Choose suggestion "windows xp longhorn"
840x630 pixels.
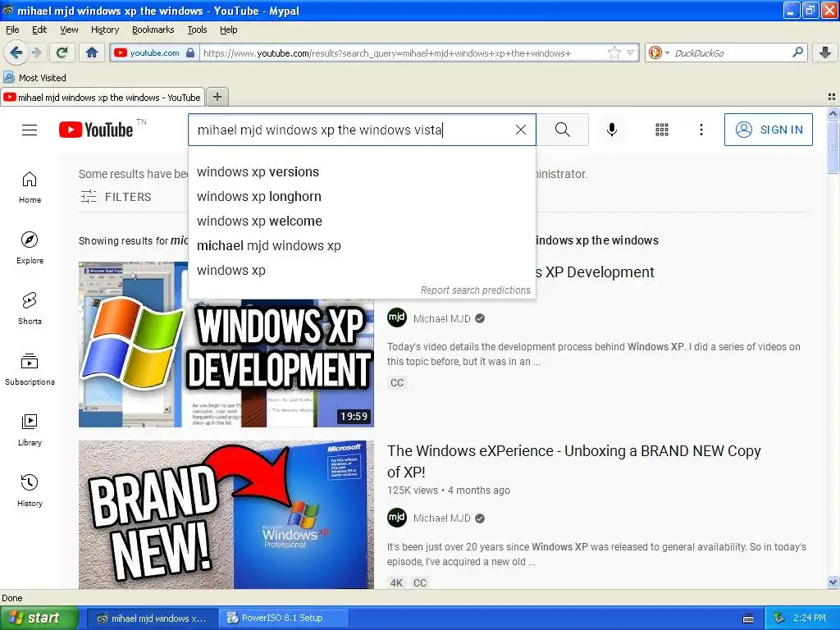click(x=362, y=197)
